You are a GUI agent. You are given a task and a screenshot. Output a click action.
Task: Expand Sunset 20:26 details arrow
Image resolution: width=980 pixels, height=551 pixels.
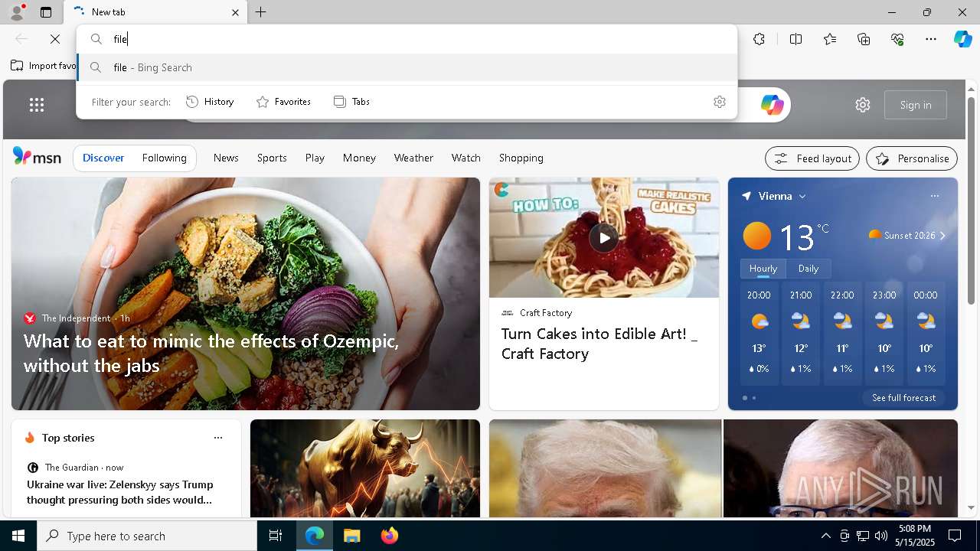(x=942, y=236)
